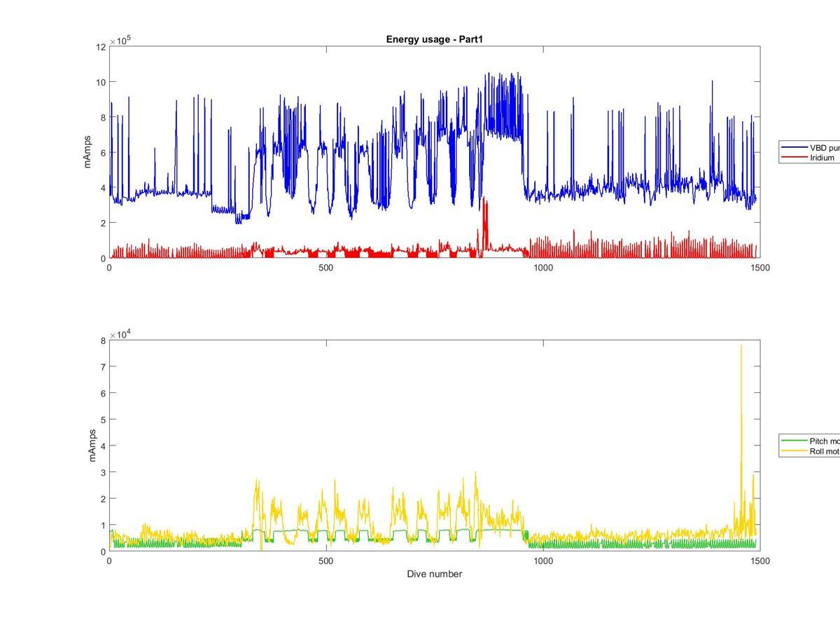Click the 'Dive number' x-axis label
The width and height of the screenshot is (840, 620).
(x=435, y=574)
